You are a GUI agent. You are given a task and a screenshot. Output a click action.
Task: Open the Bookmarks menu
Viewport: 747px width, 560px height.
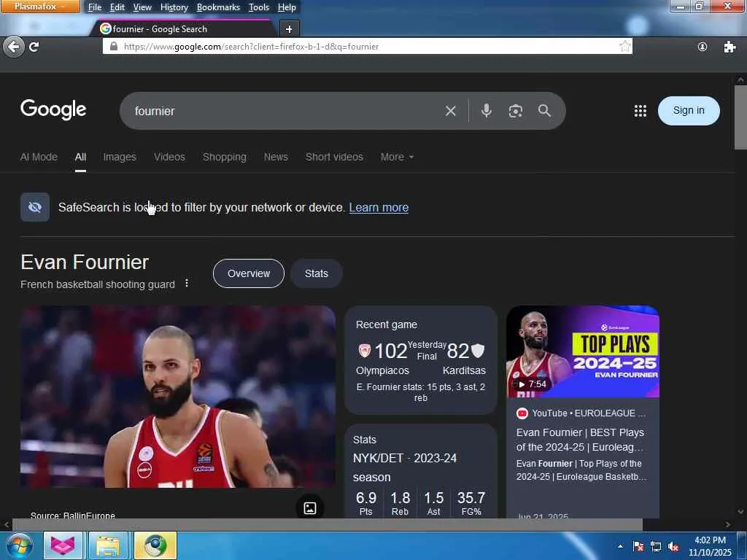tap(218, 7)
